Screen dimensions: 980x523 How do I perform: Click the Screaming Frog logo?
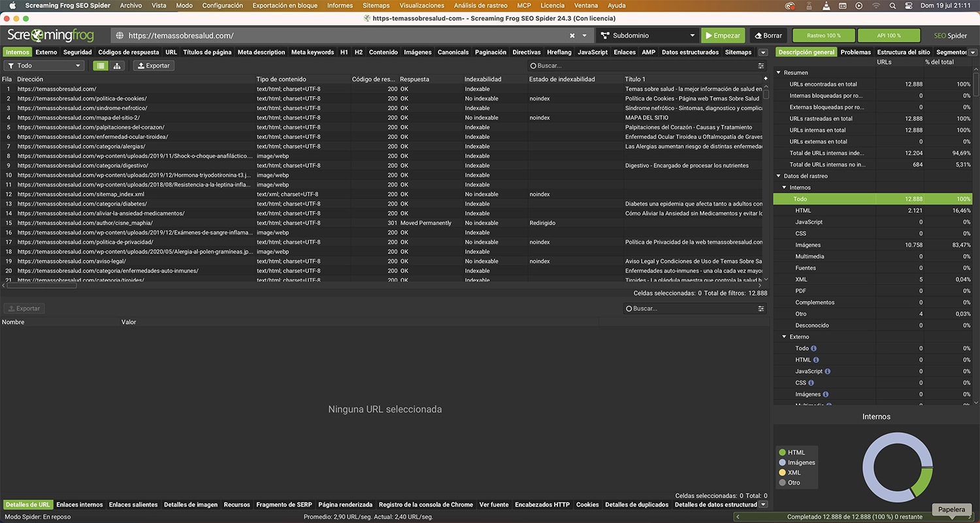(x=51, y=35)
